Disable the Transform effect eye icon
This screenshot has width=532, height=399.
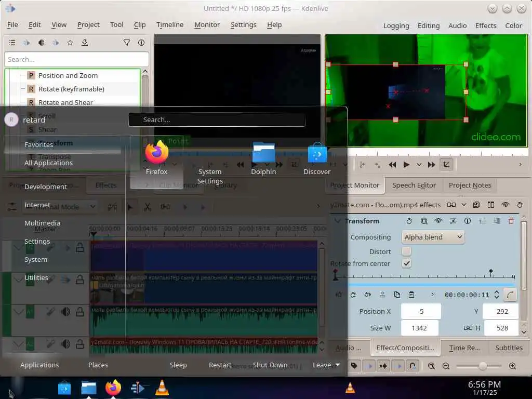pos(438,221)
